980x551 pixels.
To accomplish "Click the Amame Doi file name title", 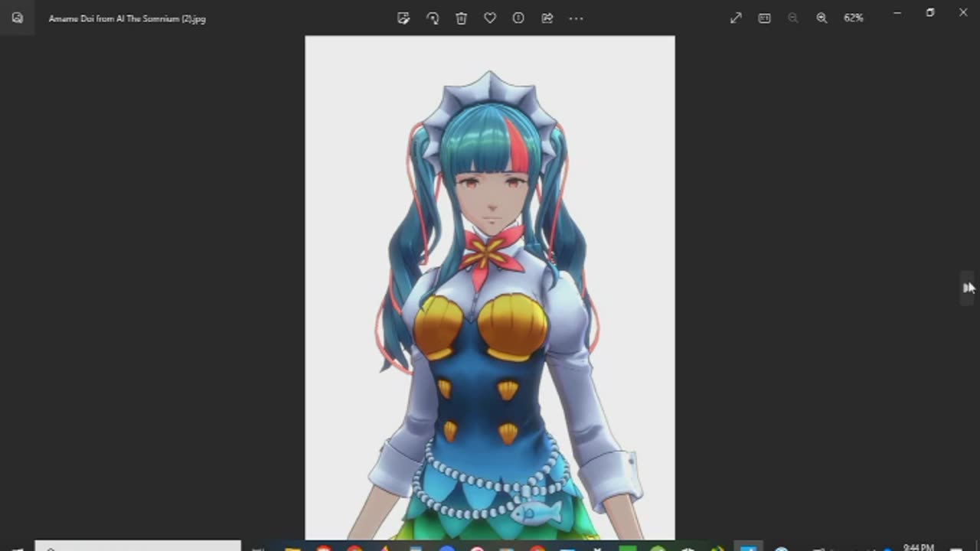I will point(127,18).
